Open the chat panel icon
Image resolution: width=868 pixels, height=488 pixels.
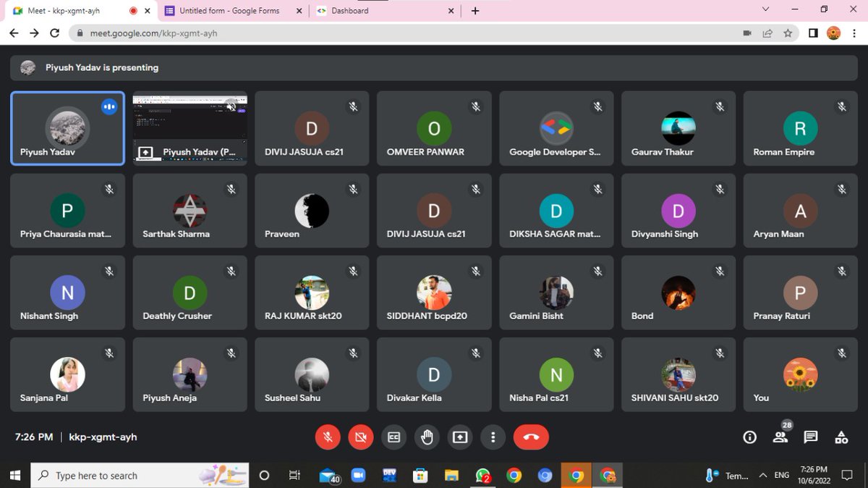point(811,437)
